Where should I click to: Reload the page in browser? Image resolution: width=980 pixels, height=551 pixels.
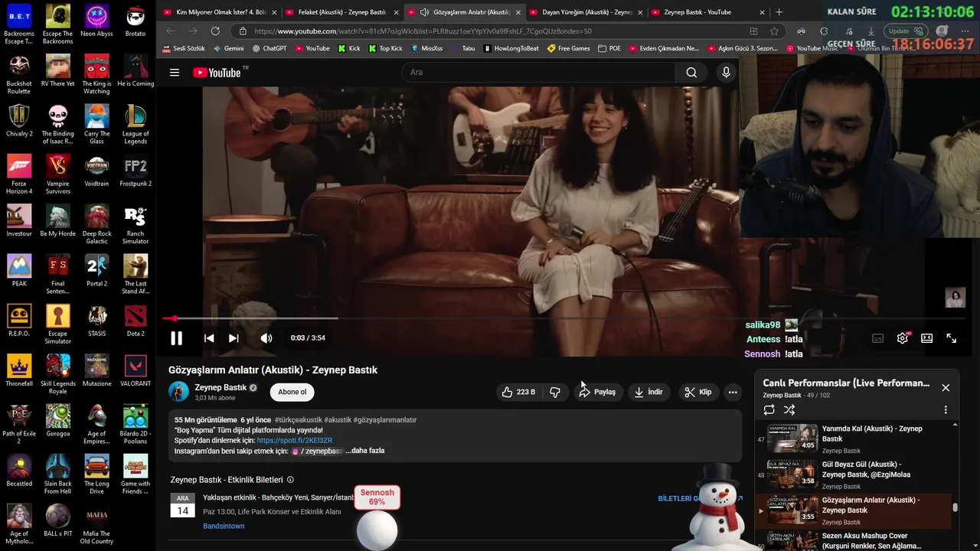[215, 31]
